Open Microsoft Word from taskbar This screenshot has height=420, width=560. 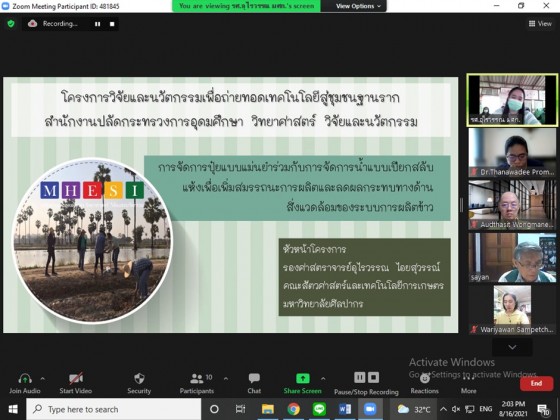click(345, 409)
